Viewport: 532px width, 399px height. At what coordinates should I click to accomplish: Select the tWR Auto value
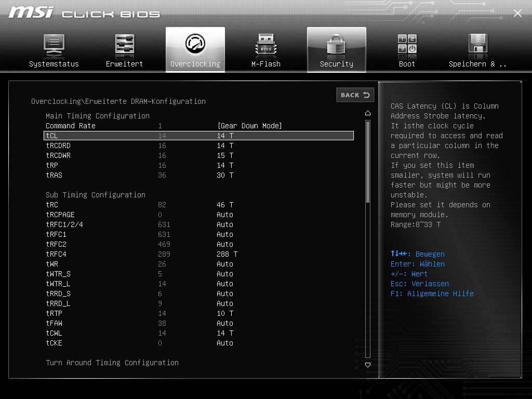(225, 264)
